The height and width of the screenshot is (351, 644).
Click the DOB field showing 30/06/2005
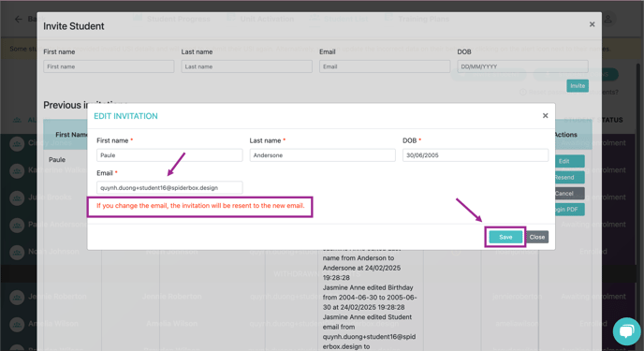476,155
